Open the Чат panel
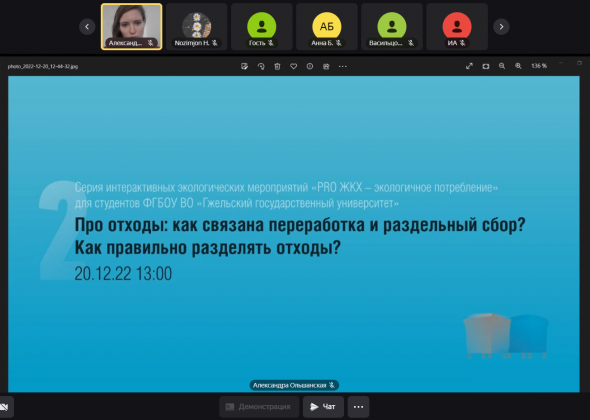Viewport: 590px width, 420px height. tap(323, 407)
